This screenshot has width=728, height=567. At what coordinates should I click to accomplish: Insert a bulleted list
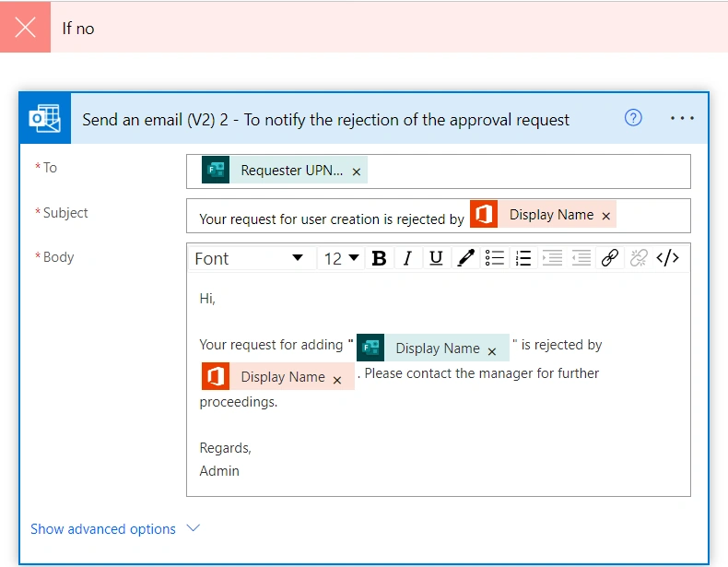[495, 258]
